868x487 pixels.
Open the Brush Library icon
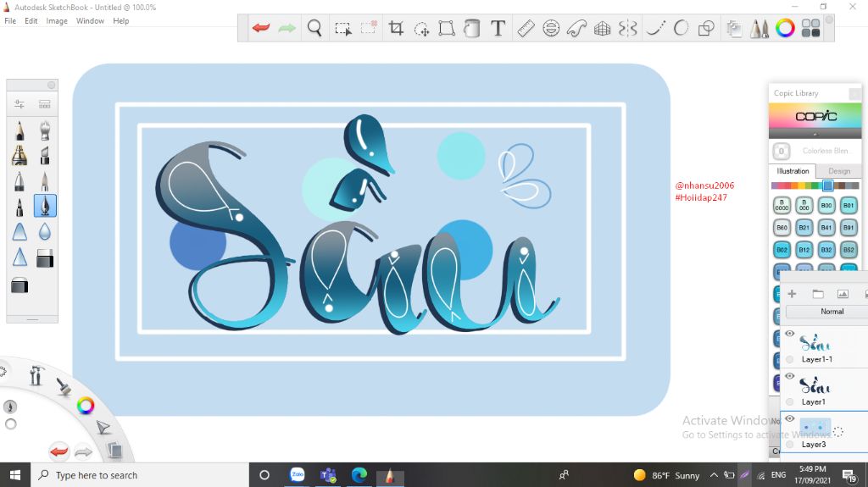[45, 104]
